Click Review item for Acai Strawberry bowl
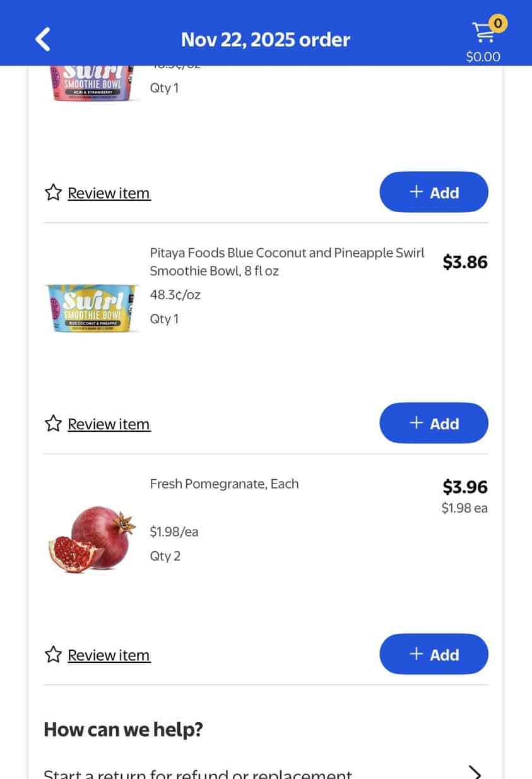 pyautogui.click(x=109, y=193)
